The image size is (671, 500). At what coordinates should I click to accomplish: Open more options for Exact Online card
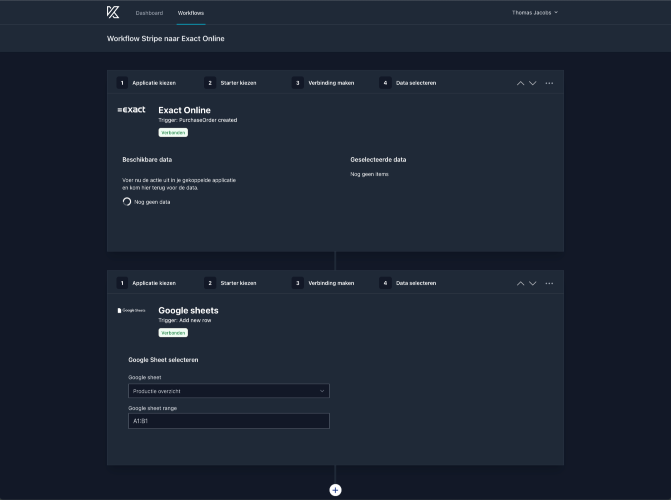click(x=549, y=83)
